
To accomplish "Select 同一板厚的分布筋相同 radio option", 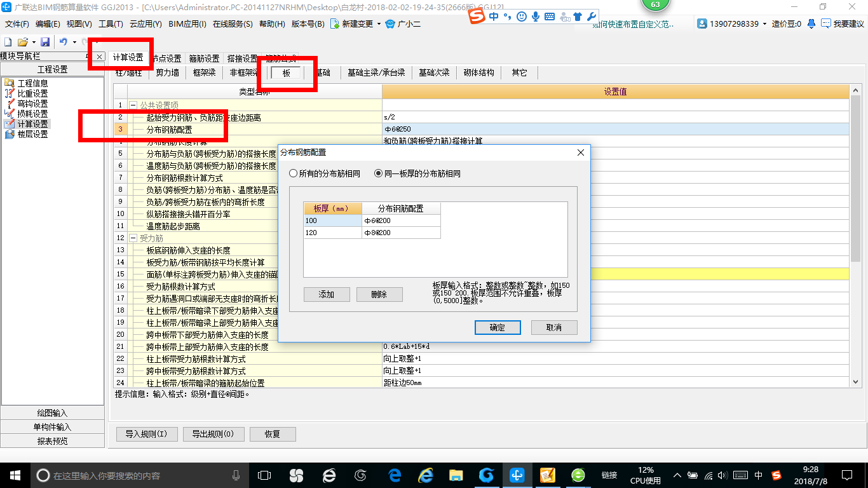I will (x=417, y=173).
